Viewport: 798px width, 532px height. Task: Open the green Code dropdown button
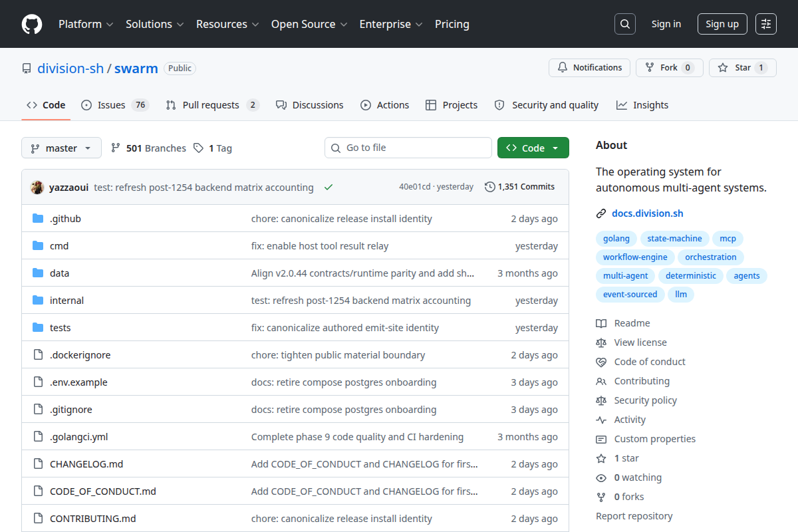coord(533,148)
